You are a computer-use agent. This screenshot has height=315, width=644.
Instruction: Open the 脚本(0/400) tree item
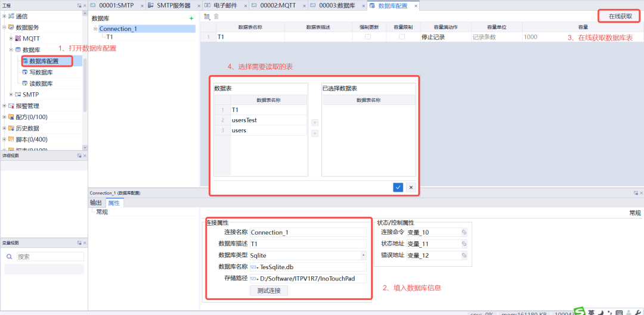[x=31, y=139]
